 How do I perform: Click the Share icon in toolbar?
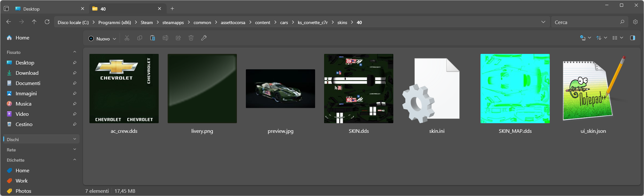point(178,38)
